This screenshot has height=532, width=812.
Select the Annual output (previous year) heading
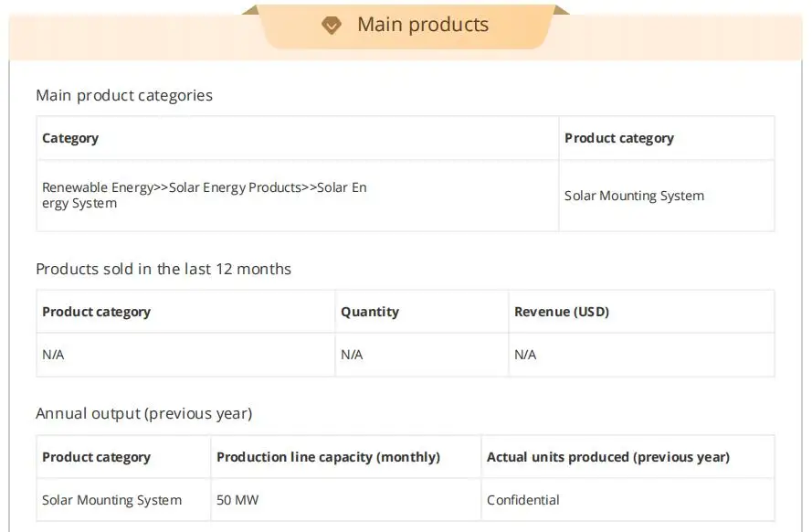(143, 413)
